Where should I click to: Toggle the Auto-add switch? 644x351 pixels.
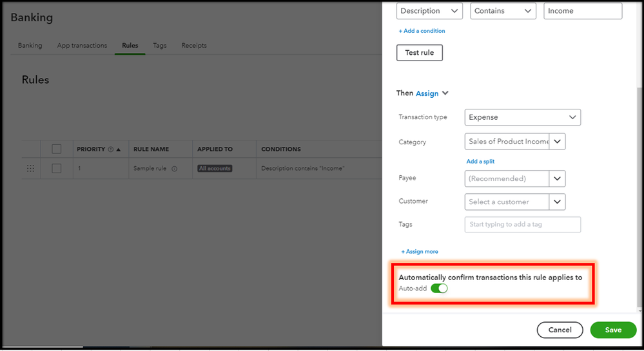[x=439, y=289]
